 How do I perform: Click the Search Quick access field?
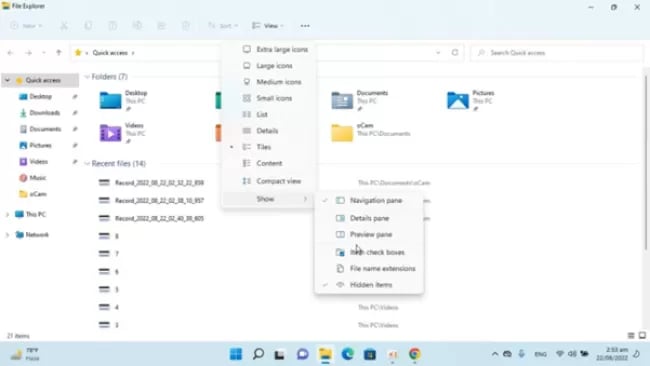pos(557,53)
